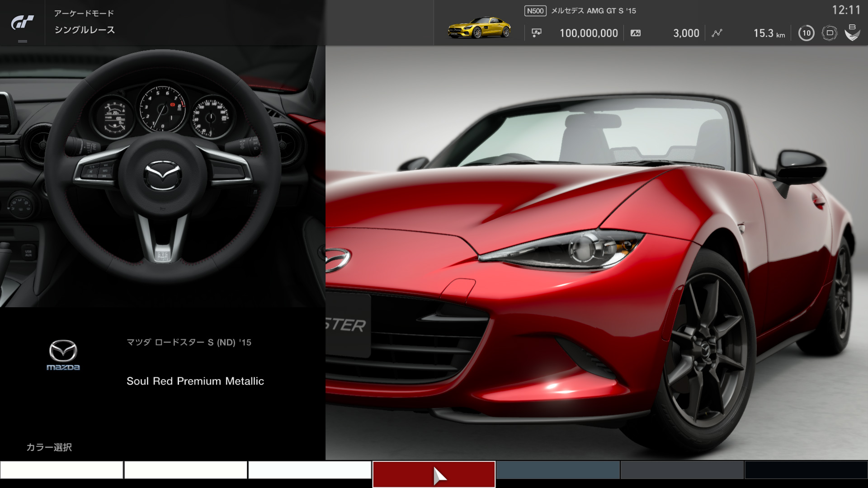This screenshot has width=868, height=488.
Task: Click the カラー選択 label
Action: pos(49,447)
